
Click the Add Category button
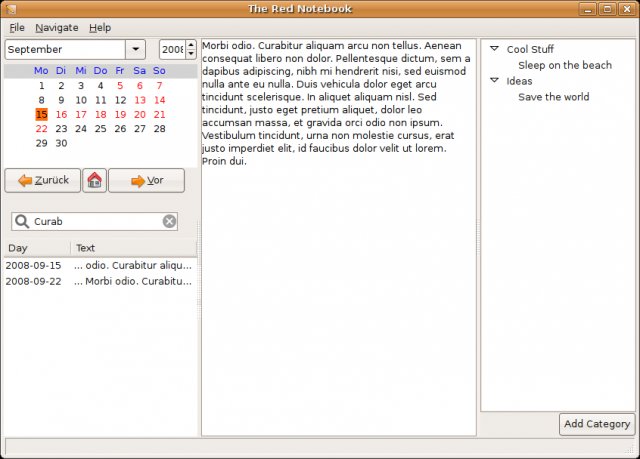(x=597, y=424)
